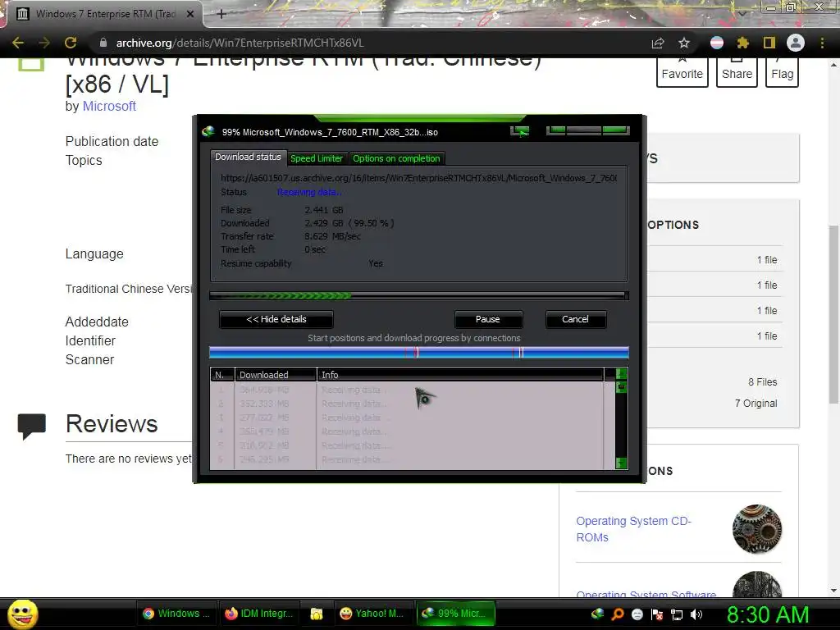
Task: Click the 8:30 AM clock
Action: 768,614
